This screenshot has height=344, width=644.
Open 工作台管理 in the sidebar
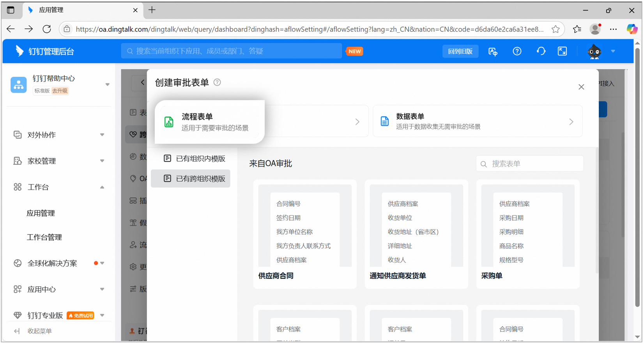pyautogui.click(x=44, y=237)
